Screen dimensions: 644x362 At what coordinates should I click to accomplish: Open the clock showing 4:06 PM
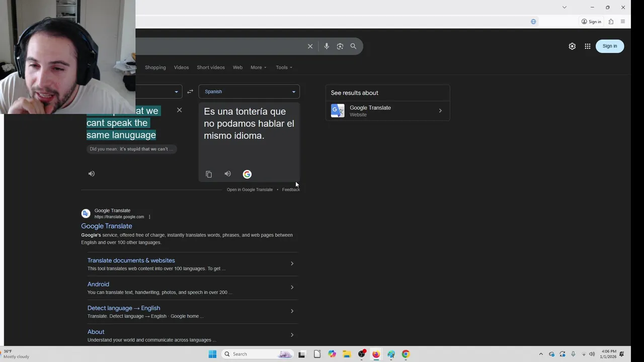[x=609, y=354]
